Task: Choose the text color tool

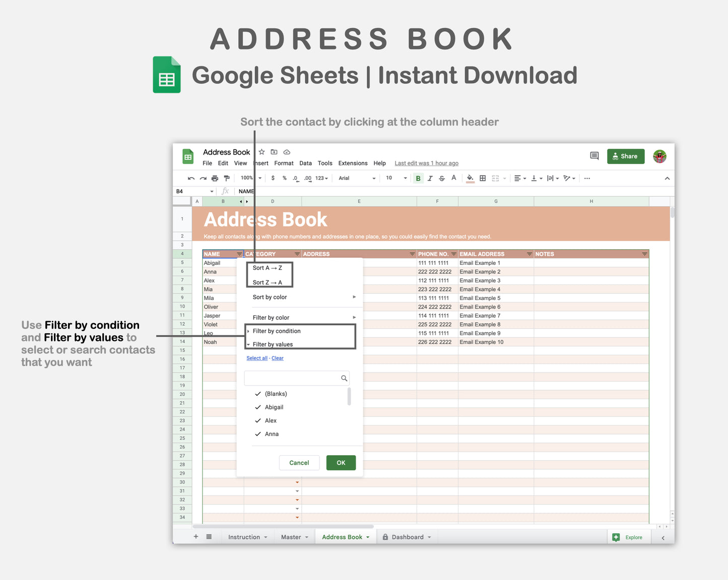Action: point(454,178)
